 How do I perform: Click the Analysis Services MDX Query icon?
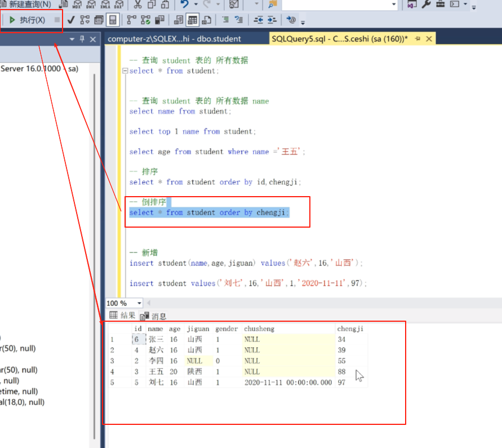[x=77, y=4]
